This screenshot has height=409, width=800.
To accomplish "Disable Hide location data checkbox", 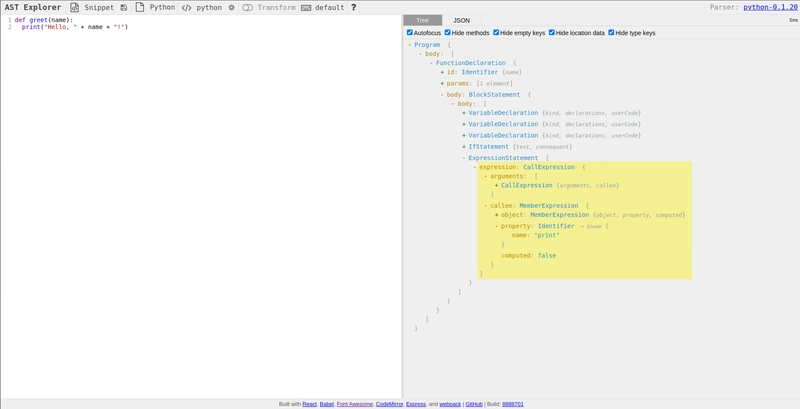I will pos(552,33).
